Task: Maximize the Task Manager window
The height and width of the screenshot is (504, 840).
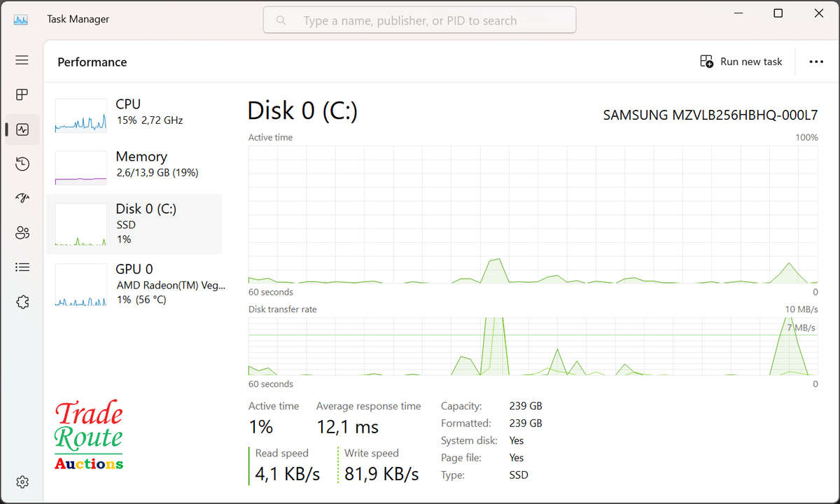Action: coord(778,13)
